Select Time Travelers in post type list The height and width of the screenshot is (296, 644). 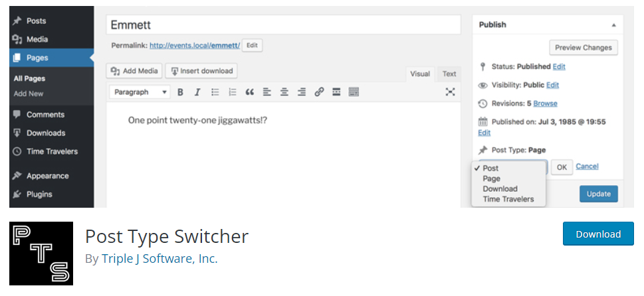point(508,199)
